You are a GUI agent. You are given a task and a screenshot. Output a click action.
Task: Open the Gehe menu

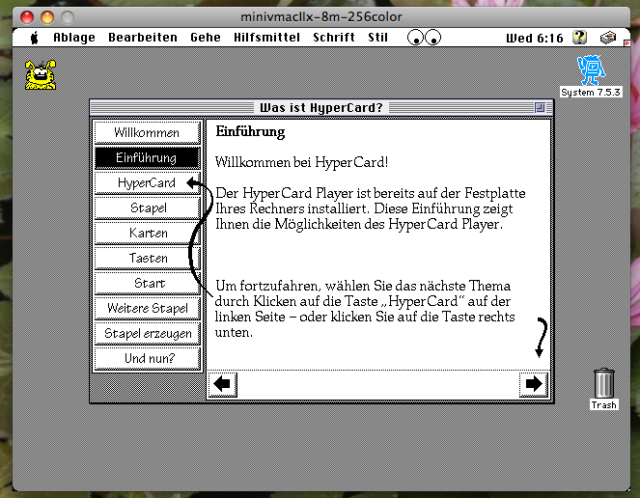(205, 38)
